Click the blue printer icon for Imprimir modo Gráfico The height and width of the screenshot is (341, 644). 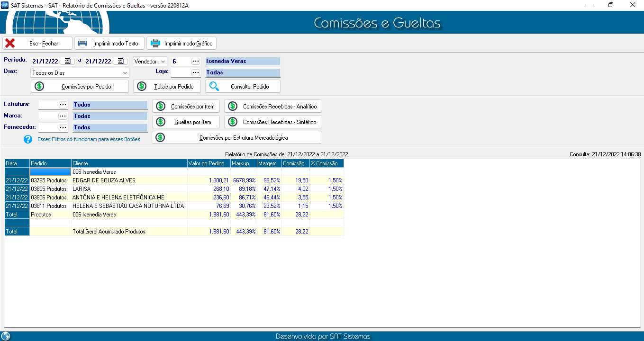tap(155, 44)
